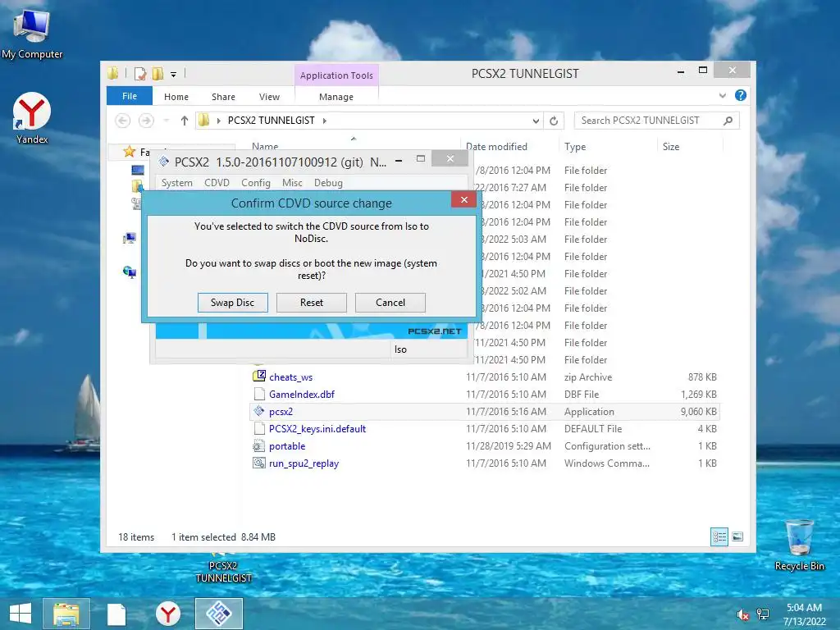Click the New Folder quick access icon

pos(157,73)
